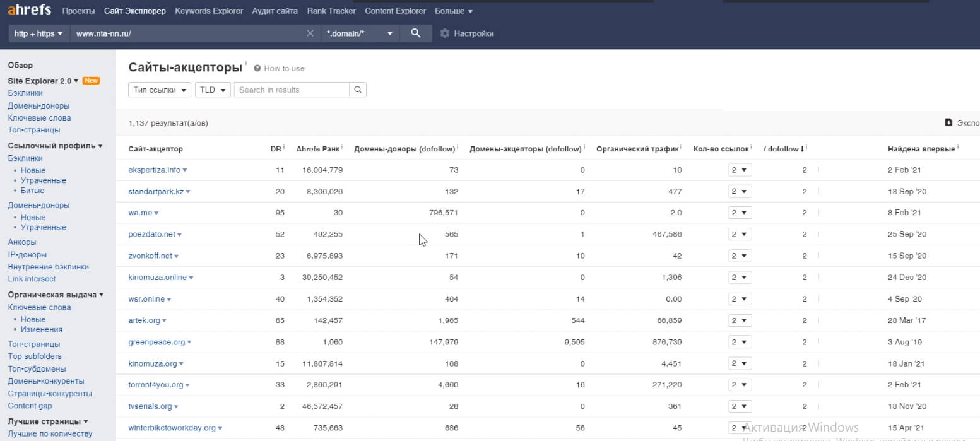Open the kinomuza.online link

click(157, 278)
